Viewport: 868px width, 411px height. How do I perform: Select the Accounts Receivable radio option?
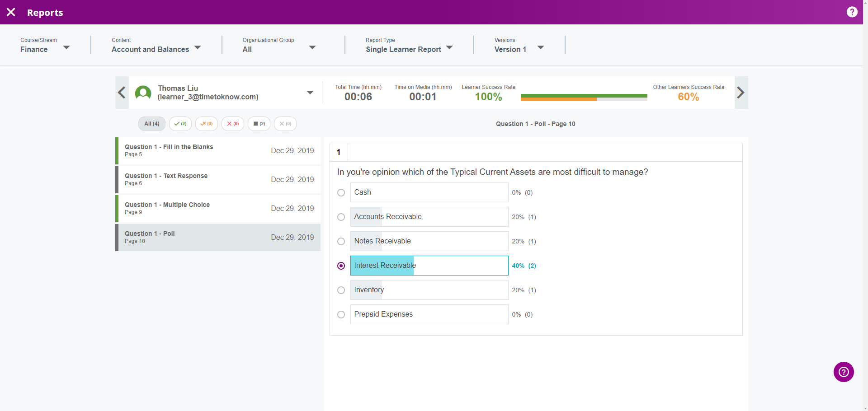(x=341, y=217)
